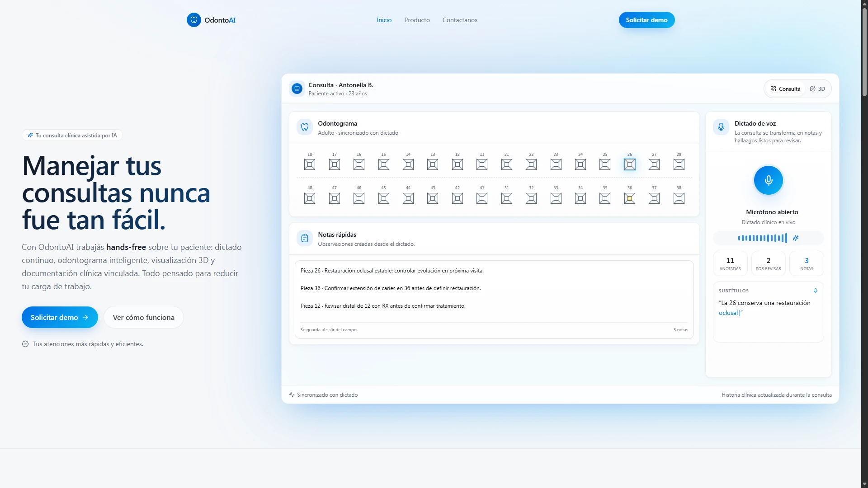Open the Producto nav item

pyautogui.click(x=417, y=20)
